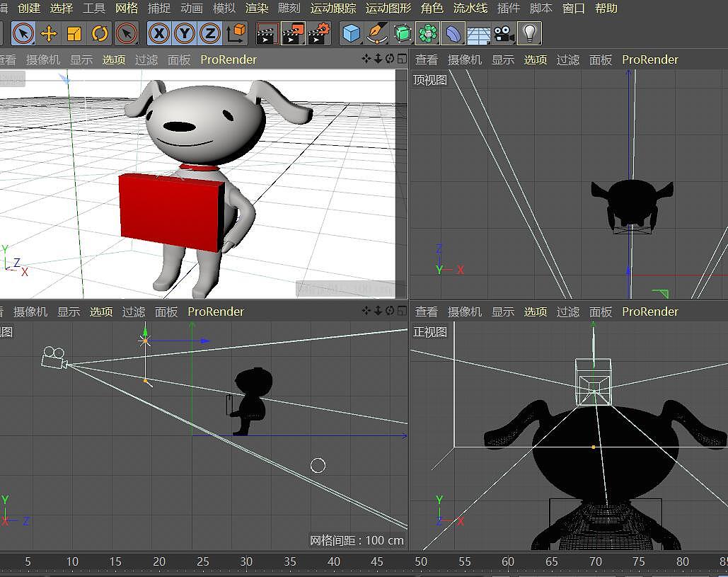Toggle Z axis lock
The width and height of the screenshot is (728, 577).
click(210, 33)
